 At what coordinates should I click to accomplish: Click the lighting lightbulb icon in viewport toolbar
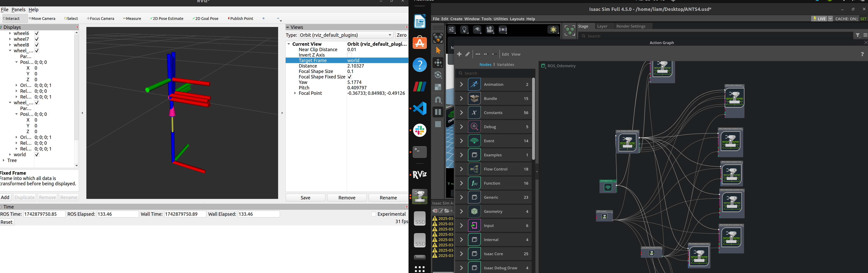464,30
